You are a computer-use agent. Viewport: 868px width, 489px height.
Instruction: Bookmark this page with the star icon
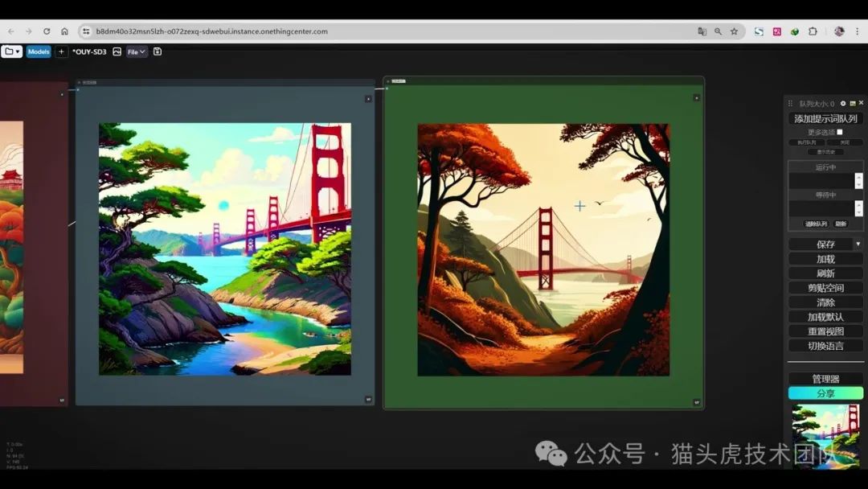pyautogui.click(x=734, y=31)
